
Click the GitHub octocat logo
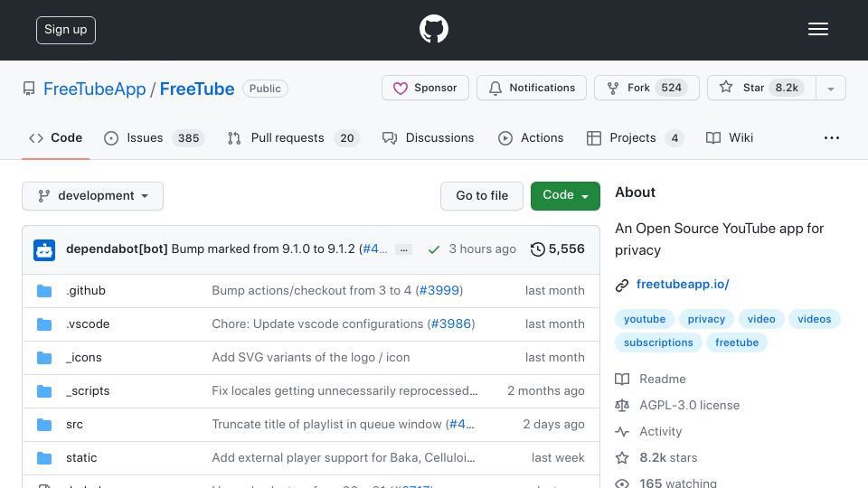[x=433, y=29]
